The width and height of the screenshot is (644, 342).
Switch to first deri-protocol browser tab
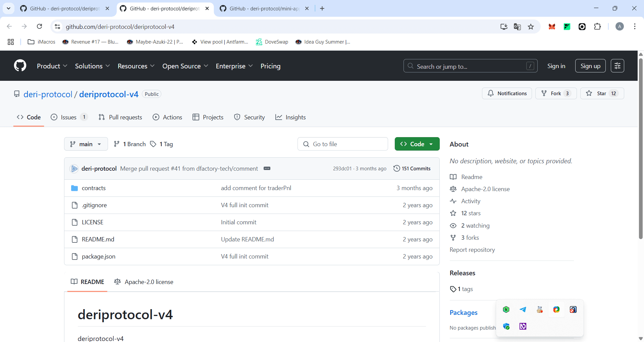coord(64,8)
